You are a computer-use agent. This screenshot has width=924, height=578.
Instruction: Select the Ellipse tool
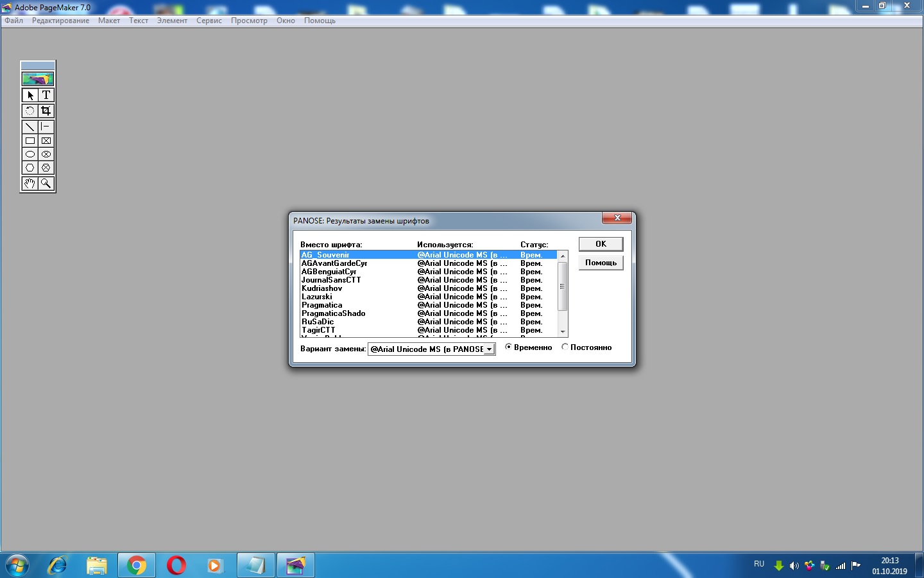point(30,154)
